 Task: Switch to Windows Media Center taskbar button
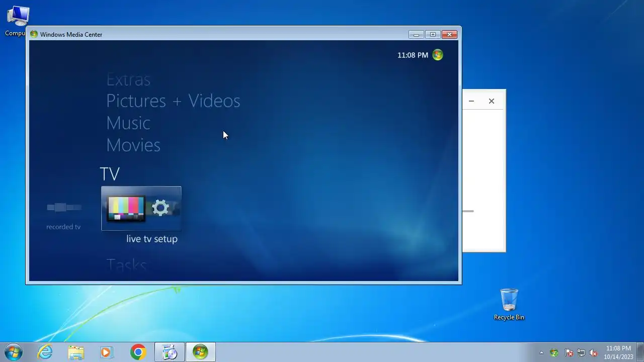[x=200, y=352]
